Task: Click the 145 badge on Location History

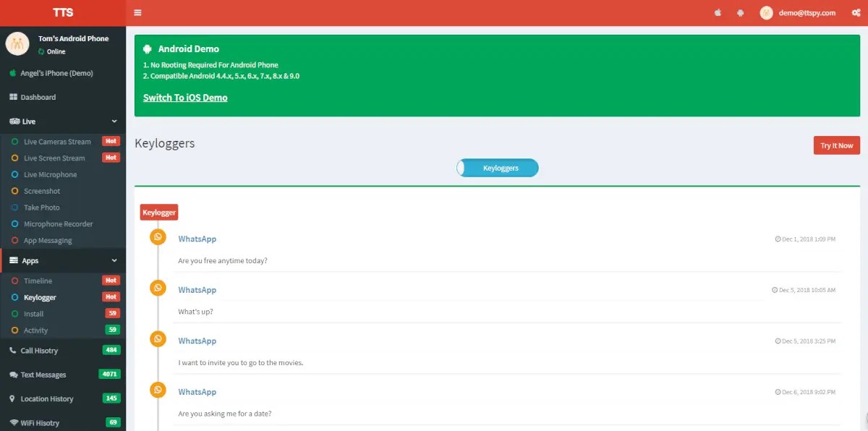Action: pos(111,398)
